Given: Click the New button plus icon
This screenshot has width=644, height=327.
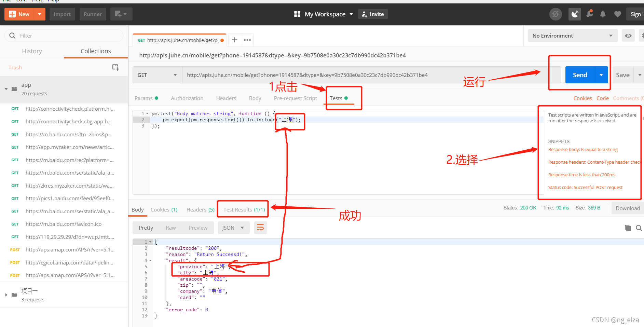Looking at the screenshot, I should (12, 14).
